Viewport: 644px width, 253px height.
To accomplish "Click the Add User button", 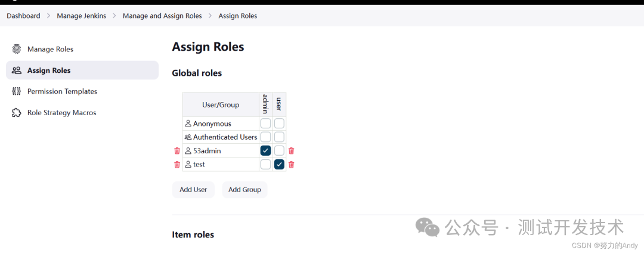I will 193,190.
